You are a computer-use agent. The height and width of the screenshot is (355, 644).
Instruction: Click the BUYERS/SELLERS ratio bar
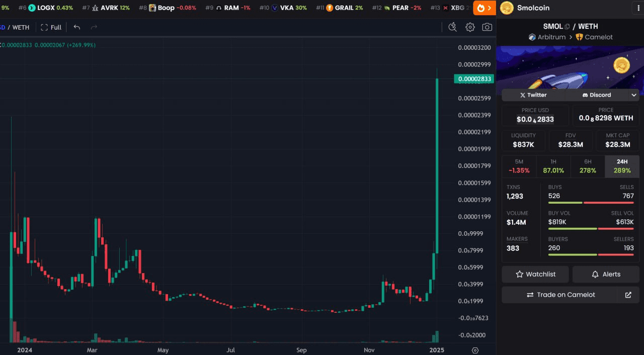[x=591, y=254]
